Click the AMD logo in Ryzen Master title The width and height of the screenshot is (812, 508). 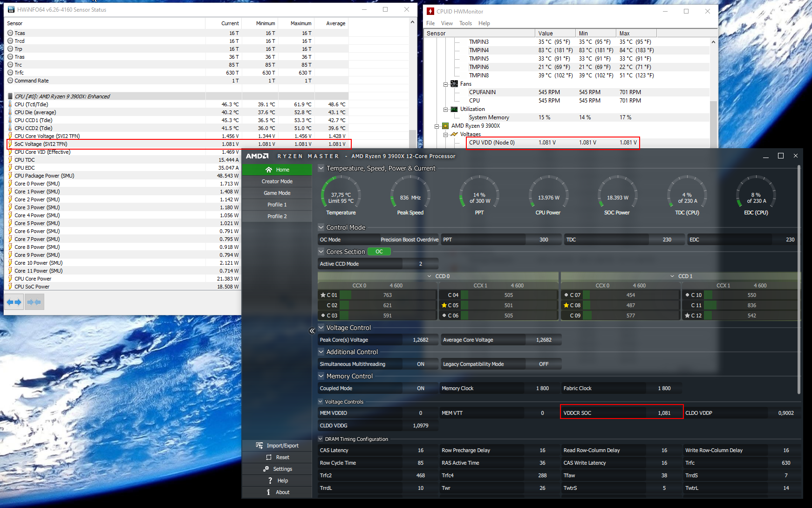pos(257,156)
